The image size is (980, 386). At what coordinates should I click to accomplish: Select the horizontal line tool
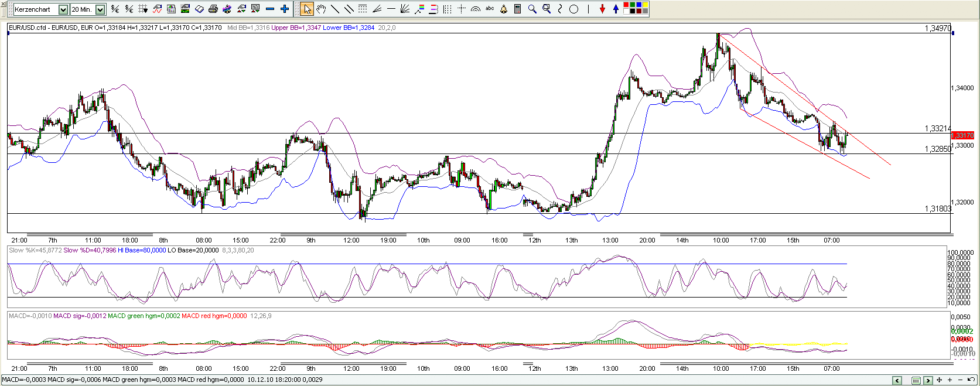coord(391,9)
